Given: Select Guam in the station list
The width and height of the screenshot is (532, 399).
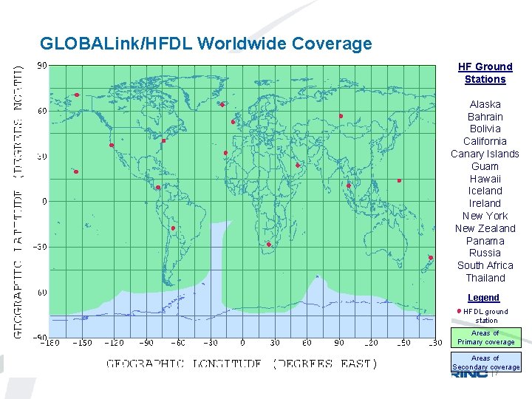Looking at the screenshot, I should click(x=485, y=166).
